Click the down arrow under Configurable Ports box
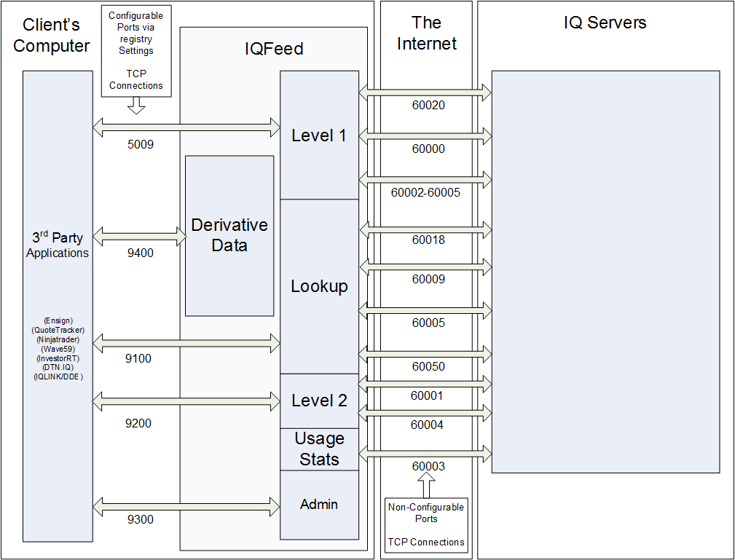This screenshot has width=735, height=560. [136, 106]
